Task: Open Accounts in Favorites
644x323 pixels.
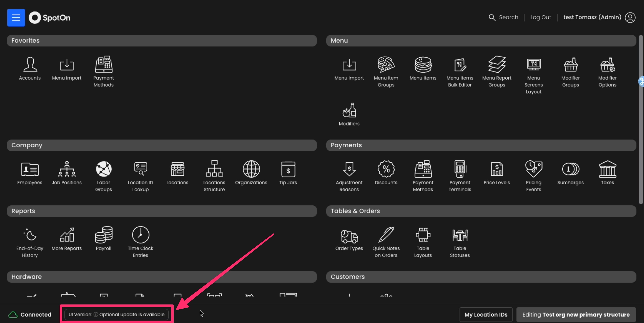Action: 30,68
